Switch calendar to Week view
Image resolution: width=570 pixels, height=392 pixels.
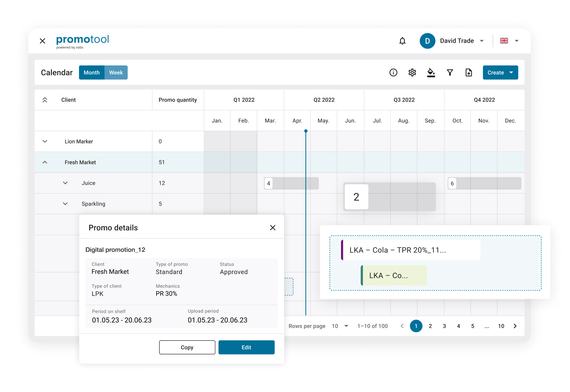click(x=116, y=73)
